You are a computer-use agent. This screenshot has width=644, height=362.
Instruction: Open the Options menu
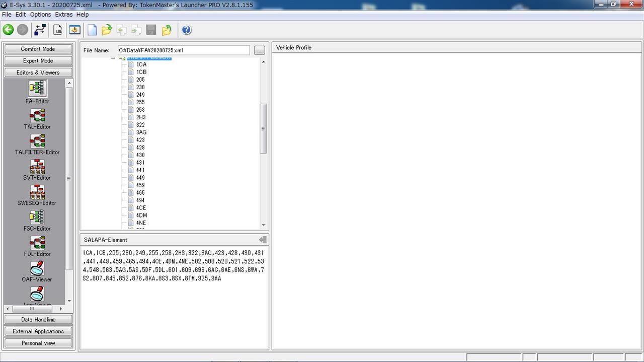click(40, 15)
